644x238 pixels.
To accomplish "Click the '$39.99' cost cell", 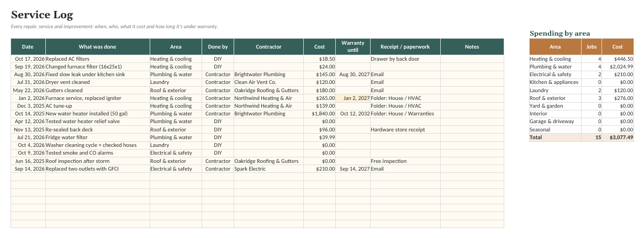I will (x=320, y=137).
